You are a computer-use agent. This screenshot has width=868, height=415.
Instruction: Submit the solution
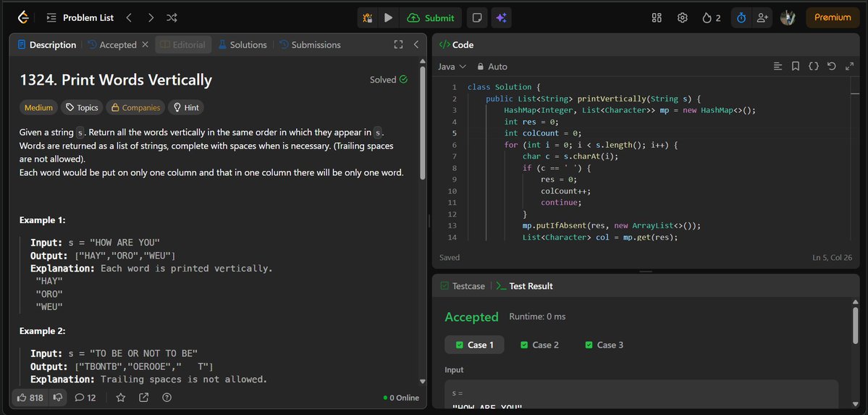coord(430,17)
